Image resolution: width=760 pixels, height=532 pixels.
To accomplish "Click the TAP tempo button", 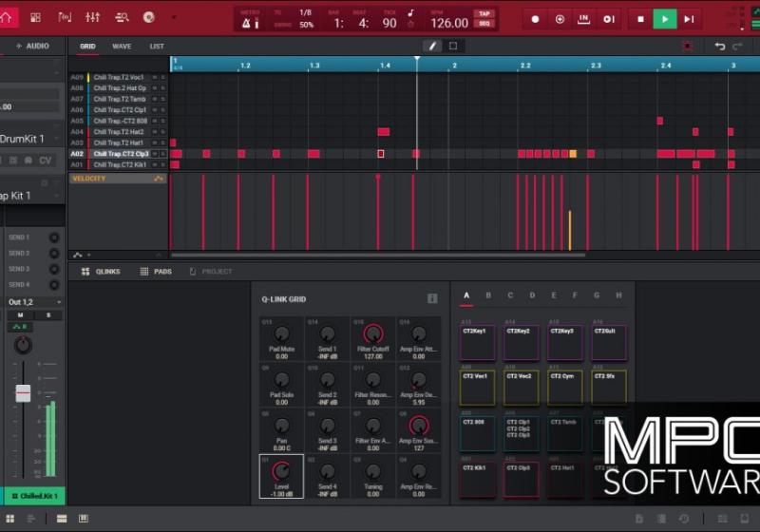I will (484, 13).
